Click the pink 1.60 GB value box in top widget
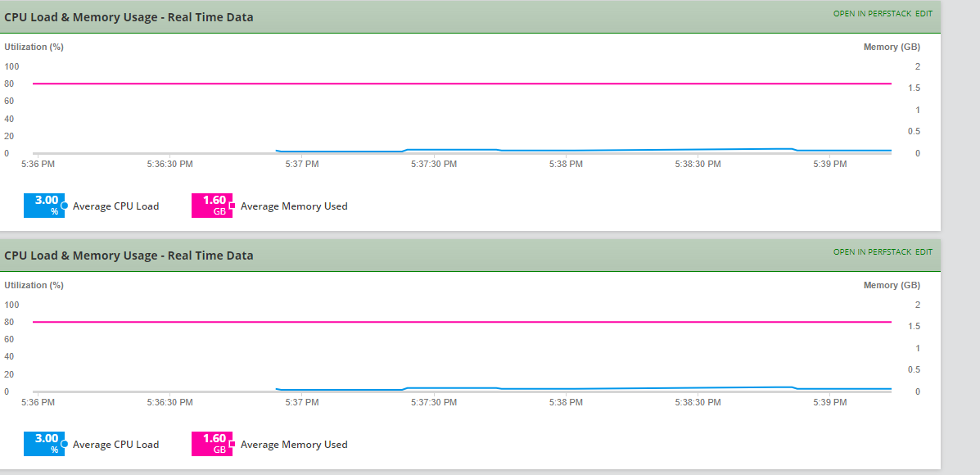The height and width of the screenshot is (475, 980). 211,206
